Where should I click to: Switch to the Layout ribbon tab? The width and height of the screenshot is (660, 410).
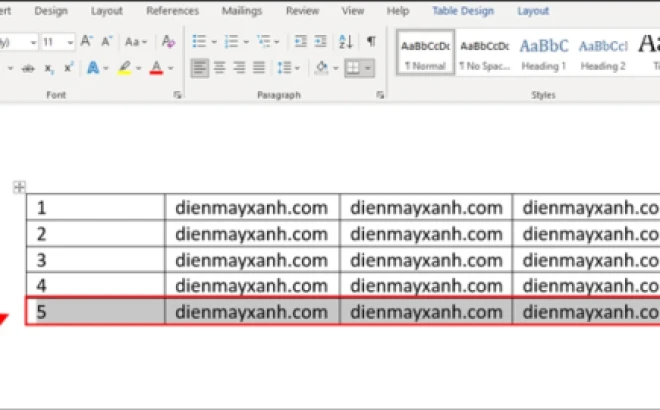(106, 11)
